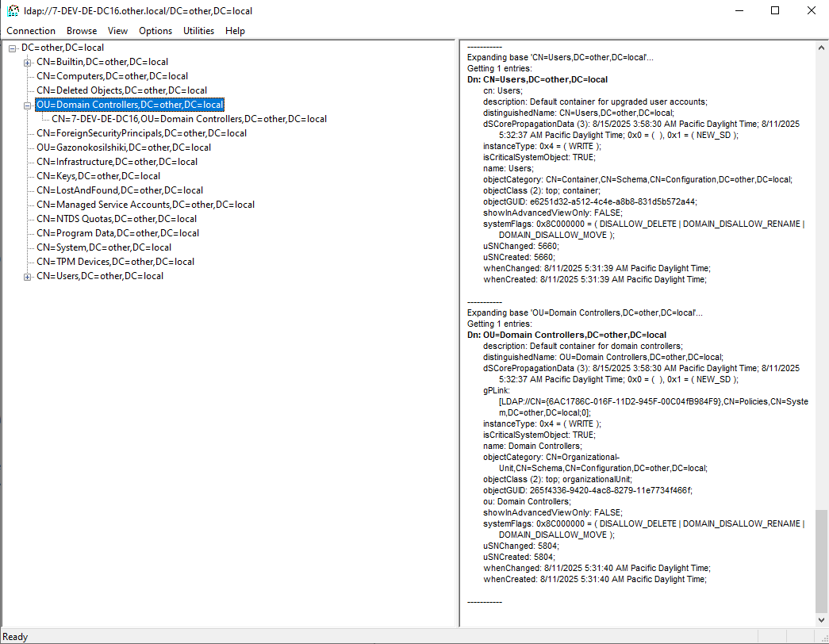This screenshot has width=829, height=644.
Task: Open the Utilities menu
Action: coord(198,31)
